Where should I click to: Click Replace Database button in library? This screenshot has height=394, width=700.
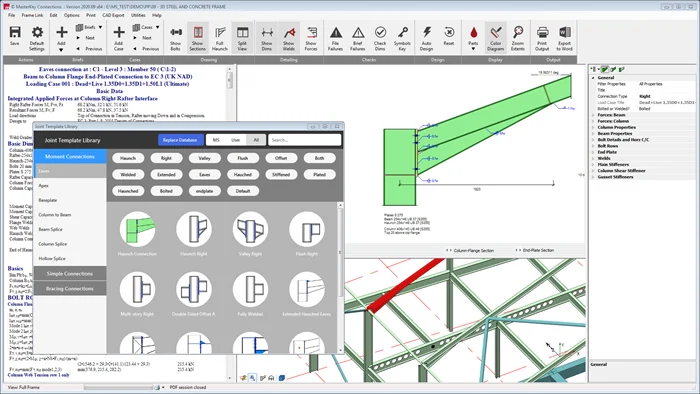pos(180,140)
